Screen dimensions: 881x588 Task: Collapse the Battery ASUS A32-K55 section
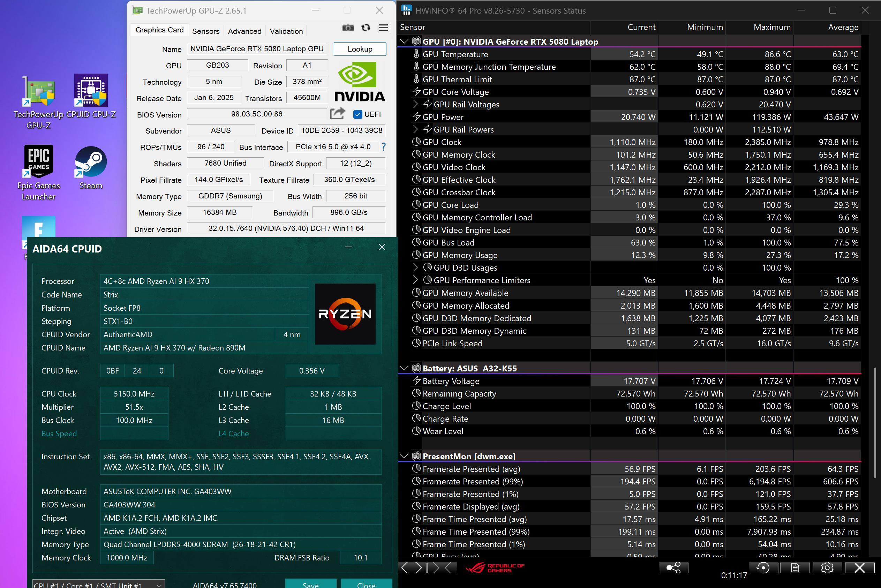pyautogui.click(x=404, y=368)
